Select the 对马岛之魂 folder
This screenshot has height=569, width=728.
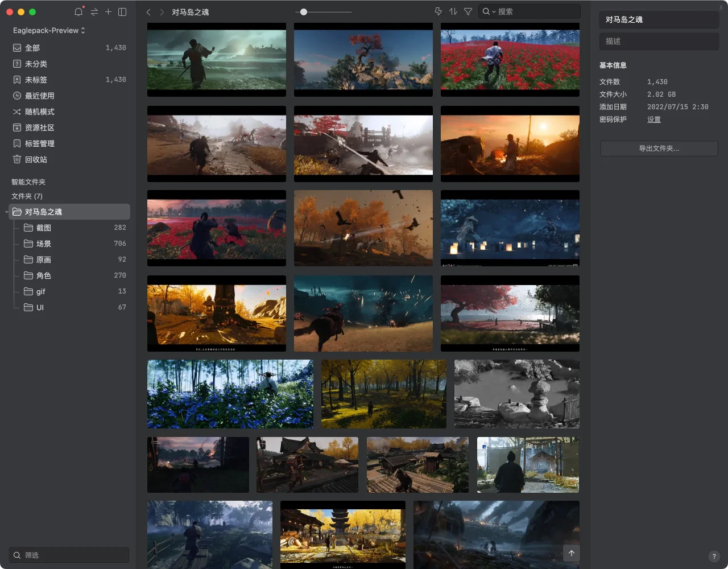tap(69, 212)
